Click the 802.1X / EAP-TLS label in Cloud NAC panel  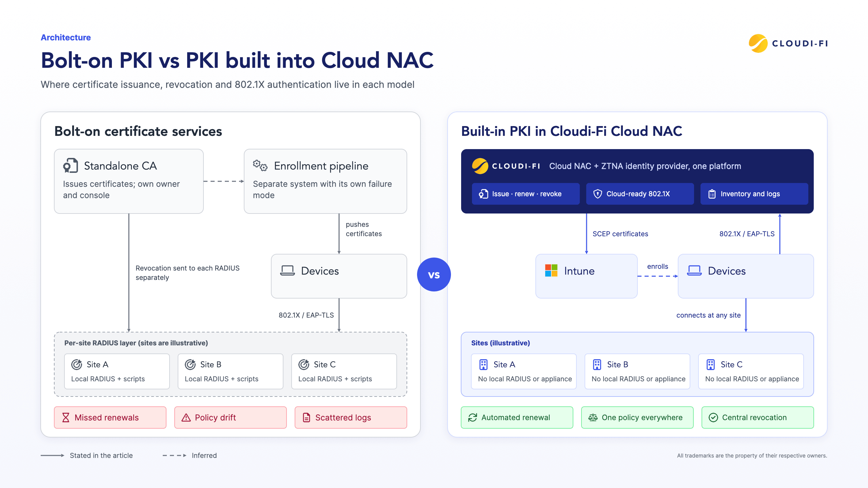747,234
